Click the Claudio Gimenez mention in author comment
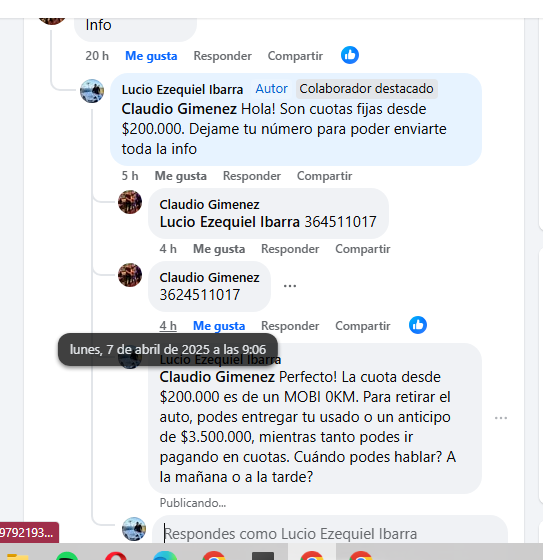This screenshot has height=560, width=543. tap(179, 109)
